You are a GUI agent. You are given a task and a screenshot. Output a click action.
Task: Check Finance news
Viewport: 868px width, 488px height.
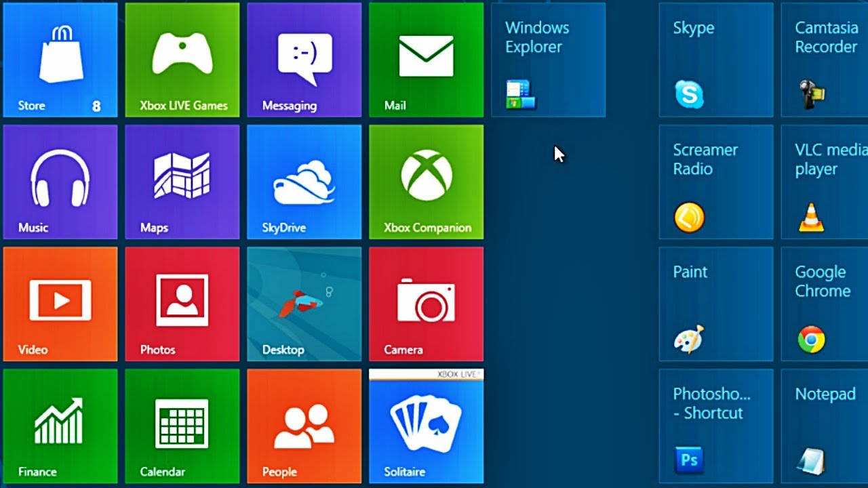[x=60, y=426]
